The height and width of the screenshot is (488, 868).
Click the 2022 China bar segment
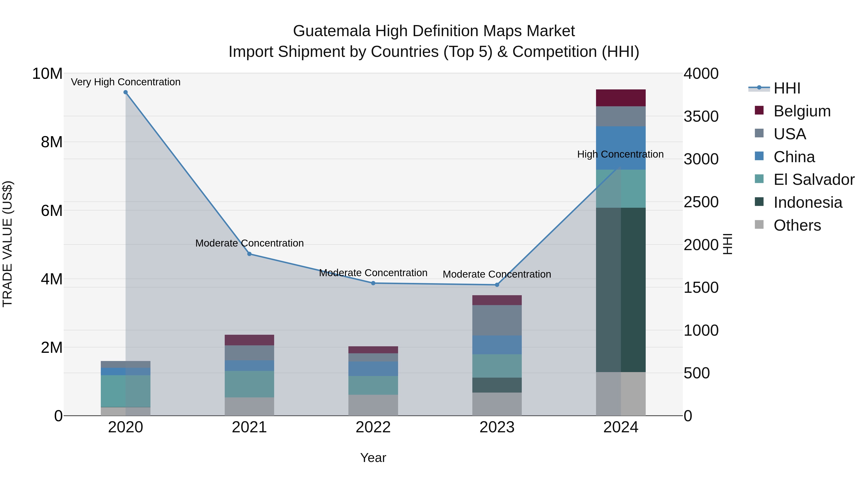point(373,369)
